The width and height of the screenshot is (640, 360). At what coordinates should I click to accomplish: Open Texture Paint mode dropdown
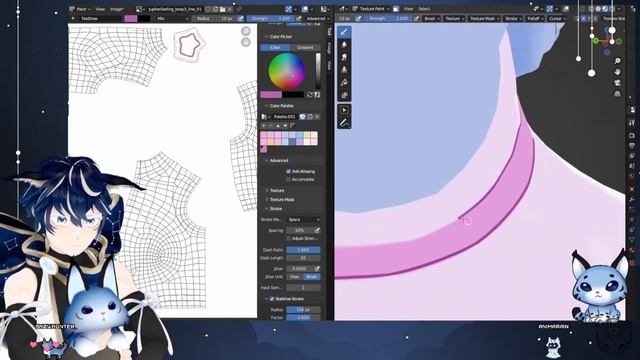(371, 9)
